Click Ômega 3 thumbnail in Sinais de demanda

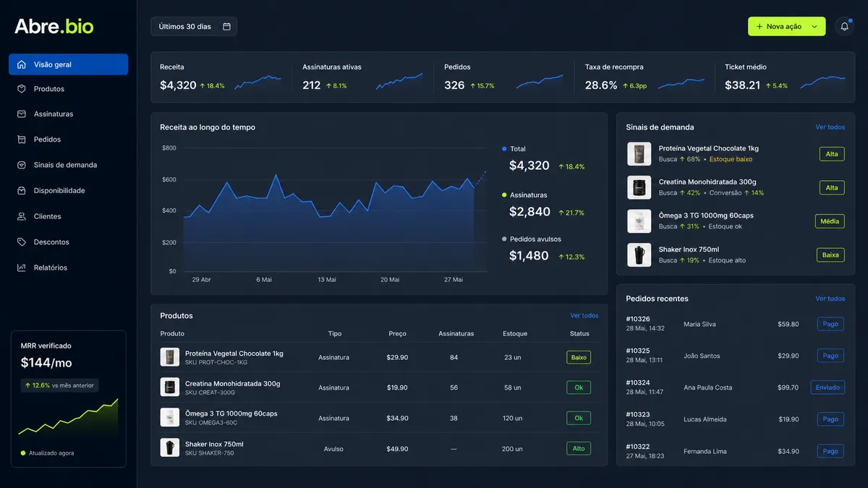(x=639, y=221)
